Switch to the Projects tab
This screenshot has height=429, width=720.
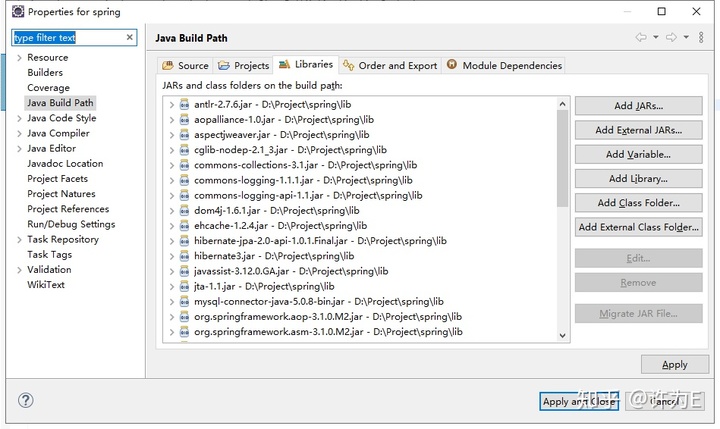[x=243, y=66]
